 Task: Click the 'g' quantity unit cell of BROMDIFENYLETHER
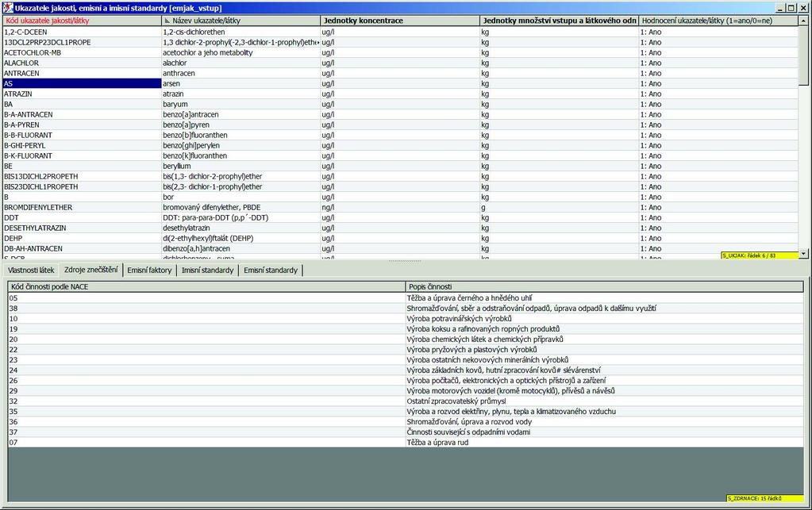(x=560, y=208)
